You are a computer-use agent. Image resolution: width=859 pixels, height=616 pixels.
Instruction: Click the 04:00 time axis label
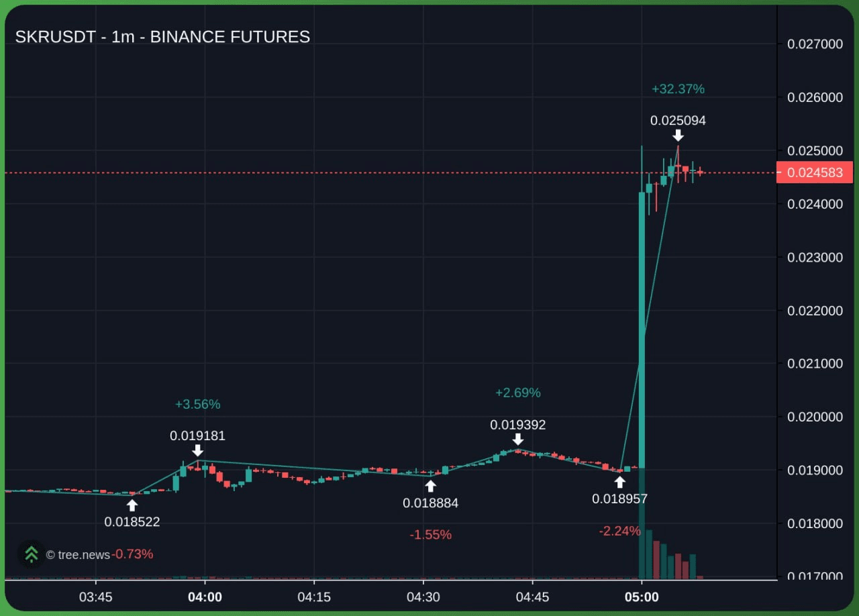click(x=205, y=597)
